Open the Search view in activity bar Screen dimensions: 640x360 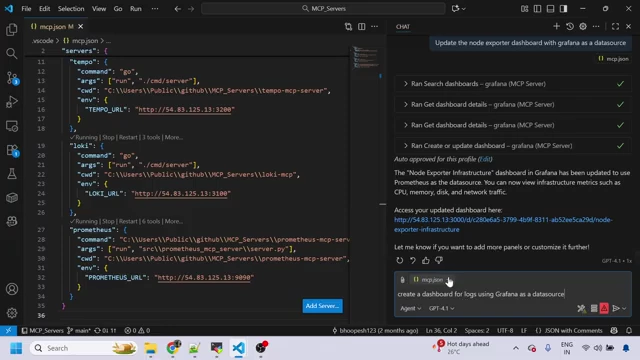(x=12, y=53)
